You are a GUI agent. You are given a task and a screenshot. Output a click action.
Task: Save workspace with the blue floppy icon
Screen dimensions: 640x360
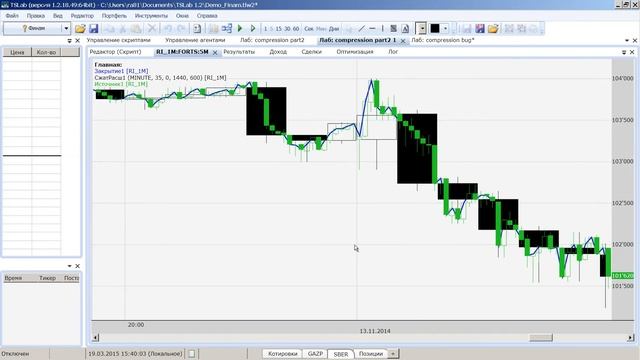94,29
